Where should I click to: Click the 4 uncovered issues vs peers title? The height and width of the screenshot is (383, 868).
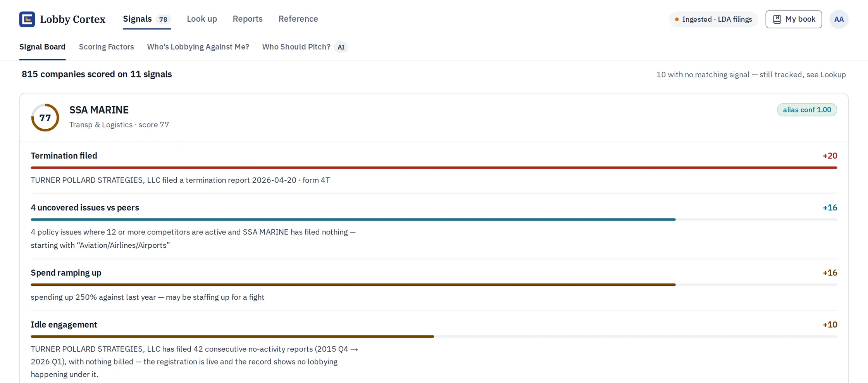85,208
